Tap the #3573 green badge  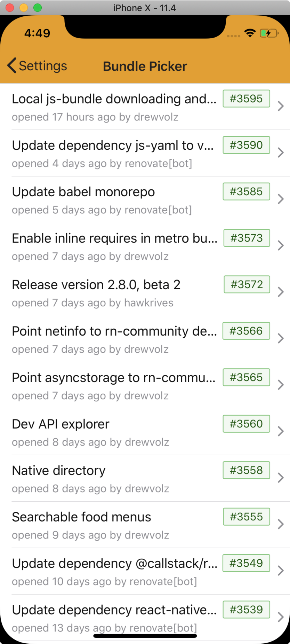pos(247,238)
